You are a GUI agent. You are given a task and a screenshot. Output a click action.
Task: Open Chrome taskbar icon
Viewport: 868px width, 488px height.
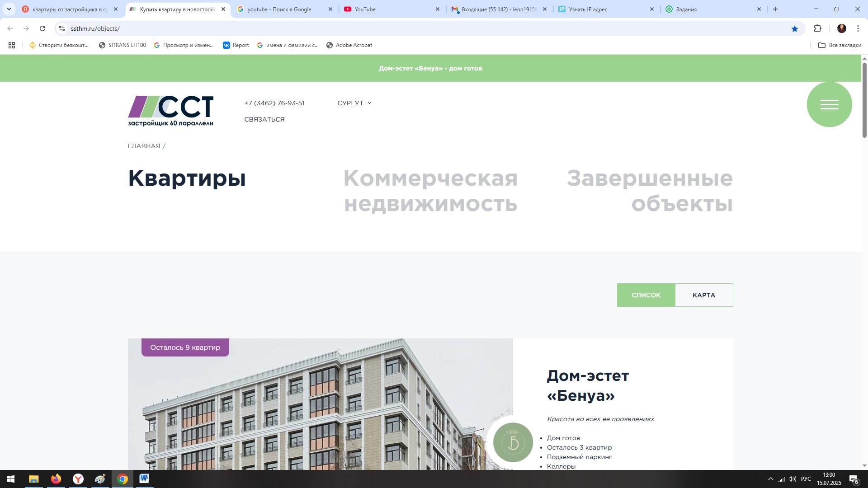[122, 479]
